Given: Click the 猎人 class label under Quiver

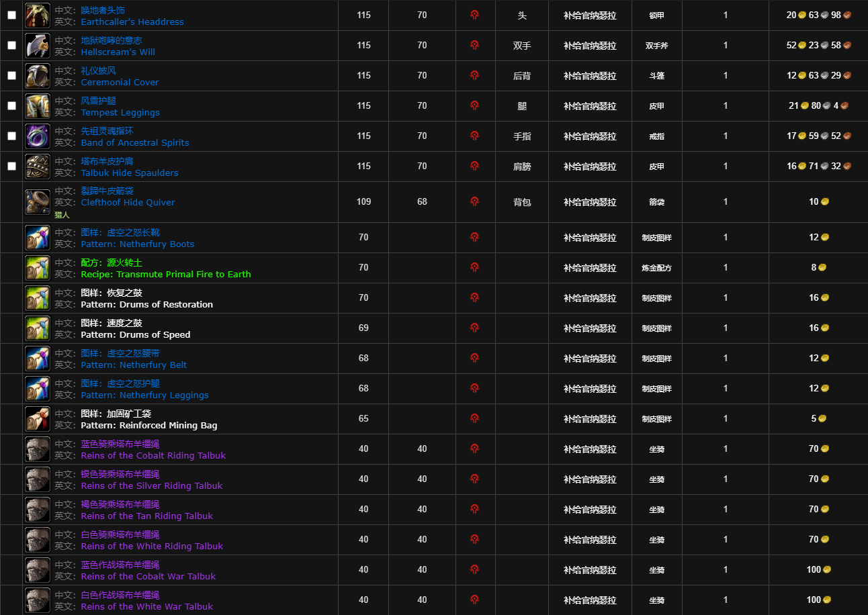Looking at the screenshot, I should (62, 215).
